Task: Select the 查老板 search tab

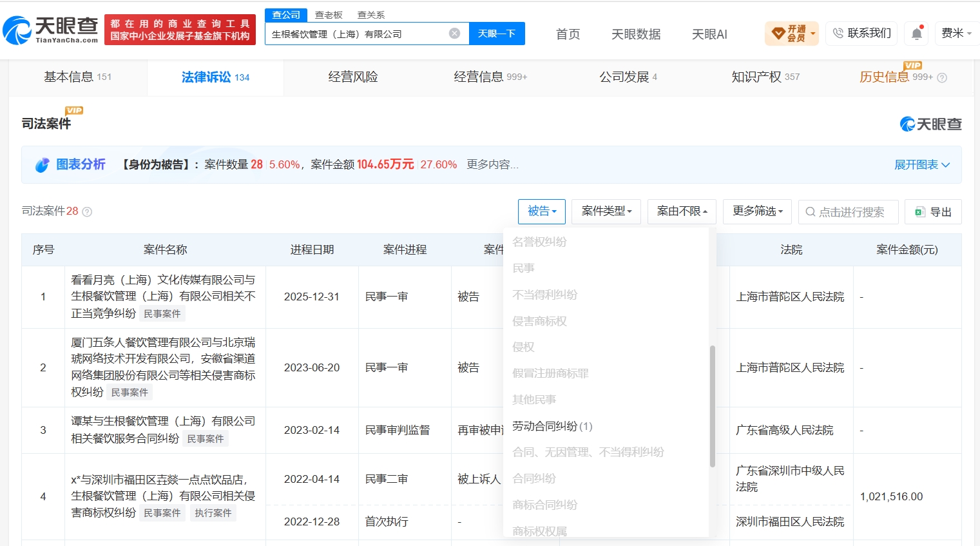Action: tap(329, 15)
